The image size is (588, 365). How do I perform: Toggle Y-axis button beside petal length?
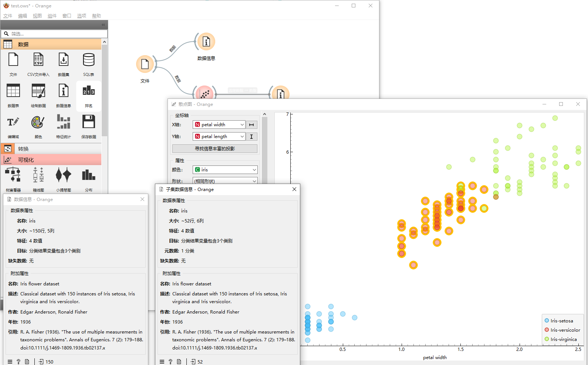pos(251,137)
